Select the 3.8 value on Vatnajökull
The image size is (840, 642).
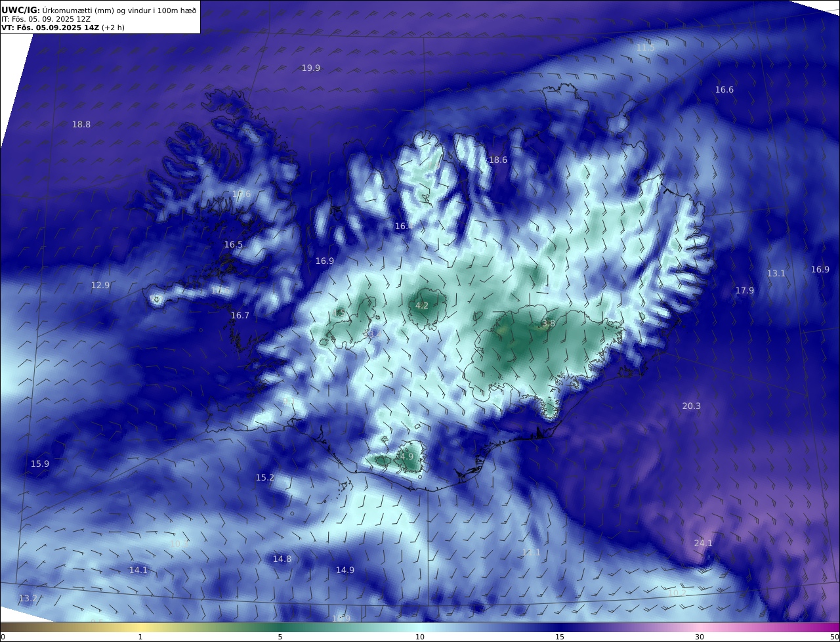click(549, 323)
